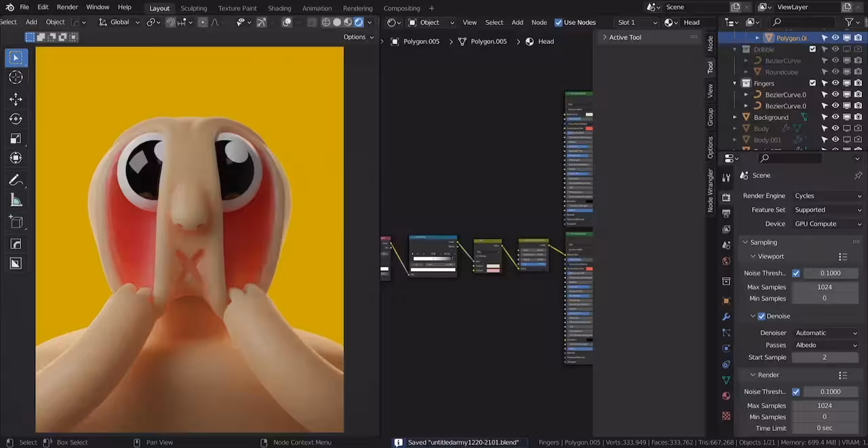
Task: Open the Object Data properties tab icon
Action: [x=726, y=380]
